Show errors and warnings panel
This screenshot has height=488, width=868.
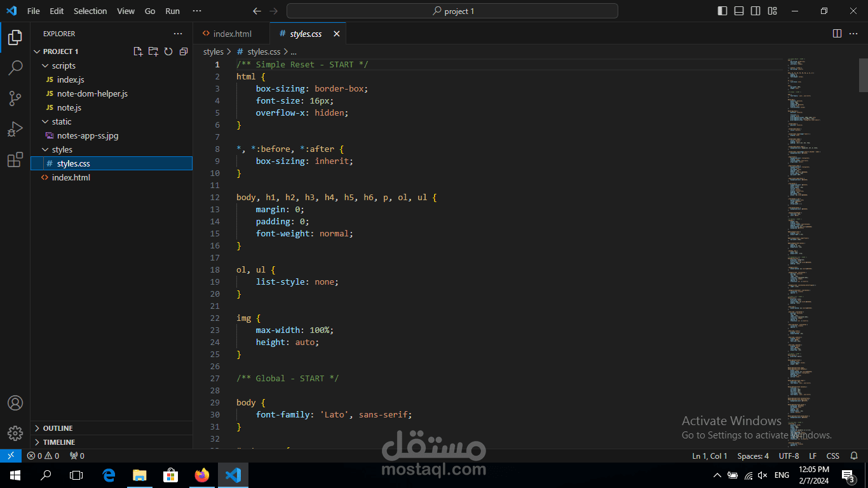[43, 456]
